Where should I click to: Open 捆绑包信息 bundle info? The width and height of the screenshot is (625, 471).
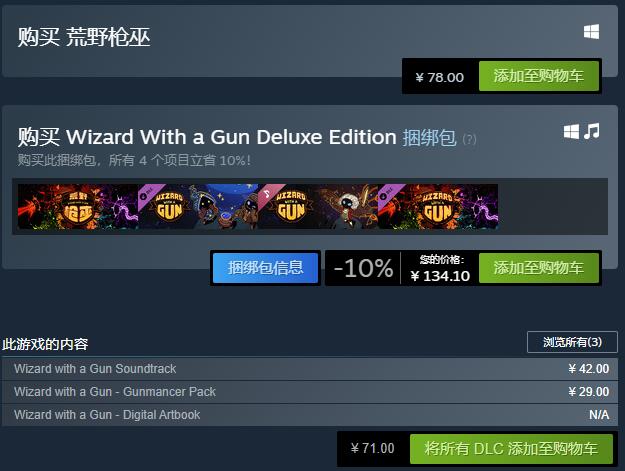point(265,268)
